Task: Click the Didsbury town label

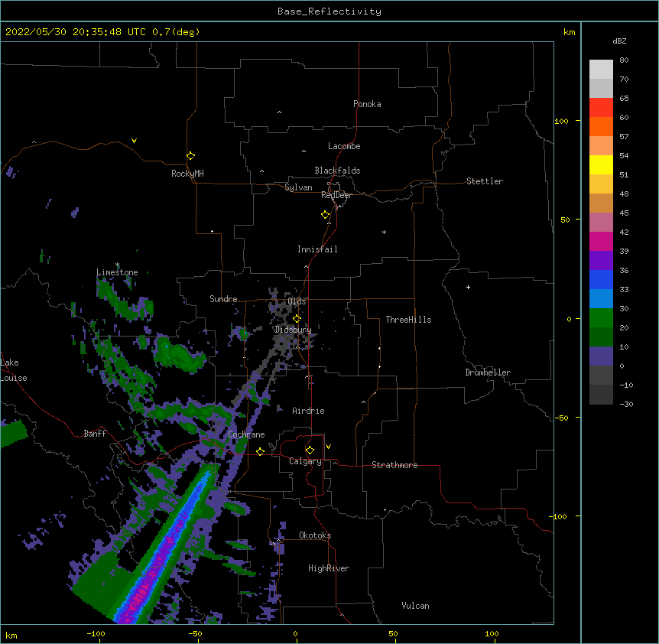Action: coord(293,330)
